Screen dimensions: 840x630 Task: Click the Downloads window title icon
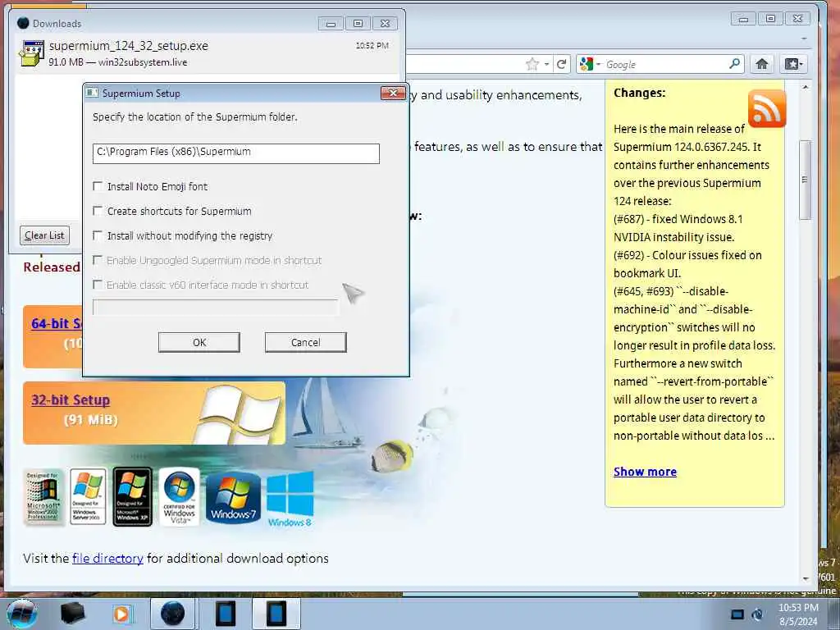pyautogui.click(x=23, y=23)
